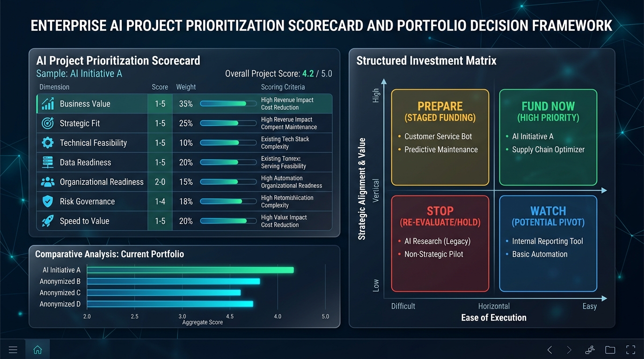Click the Scoring Criteria column header
The width and height of the screenshot is (644, 359).
click(x=283, y=87)
